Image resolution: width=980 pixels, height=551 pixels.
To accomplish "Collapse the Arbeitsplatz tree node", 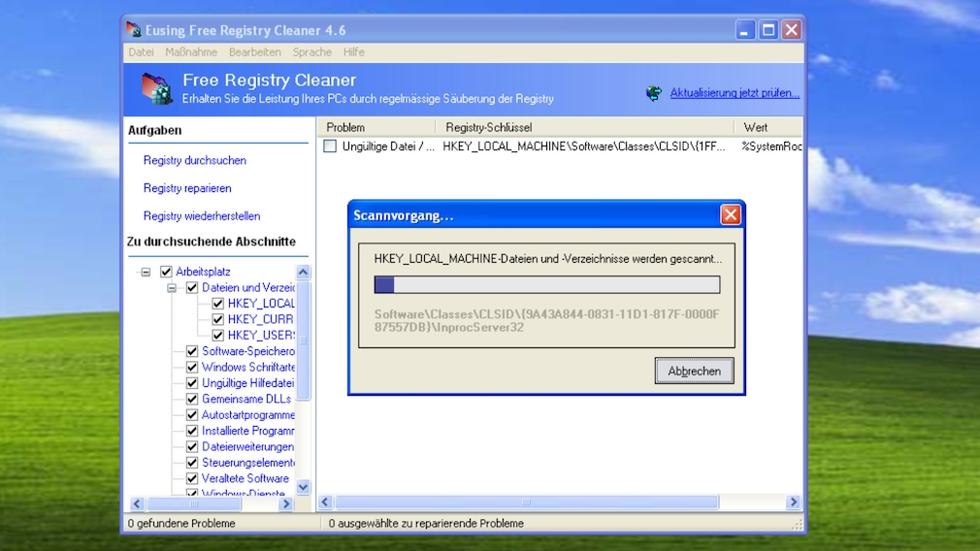I will [146, 273].
